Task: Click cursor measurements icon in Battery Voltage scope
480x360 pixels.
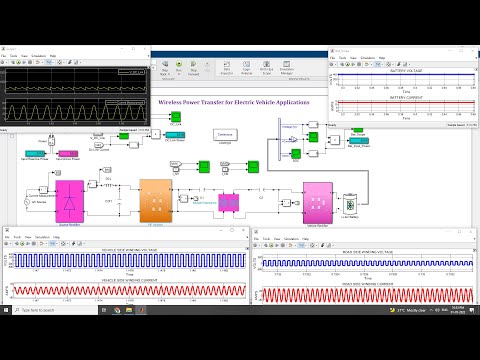Action: click(x=405, y=64)
